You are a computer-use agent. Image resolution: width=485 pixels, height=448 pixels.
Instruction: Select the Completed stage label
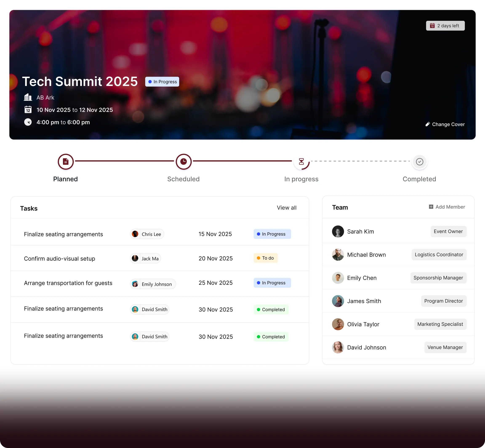[419, 179]
